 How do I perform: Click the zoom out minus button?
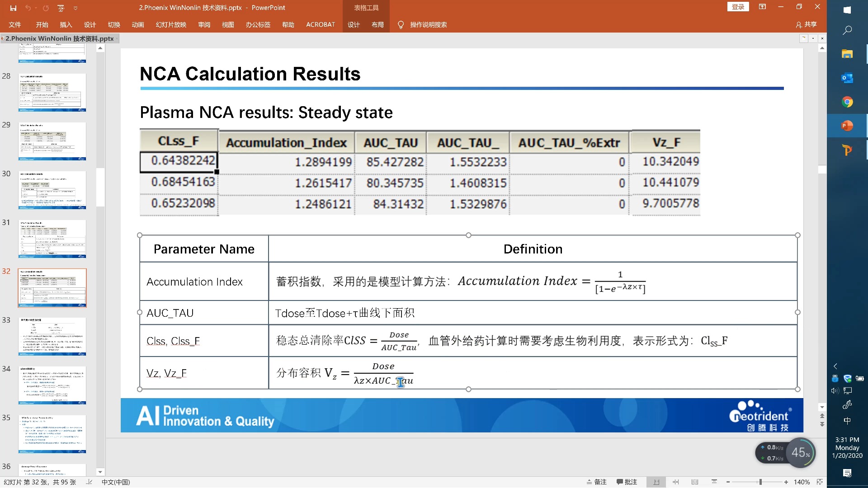[728, 482]
